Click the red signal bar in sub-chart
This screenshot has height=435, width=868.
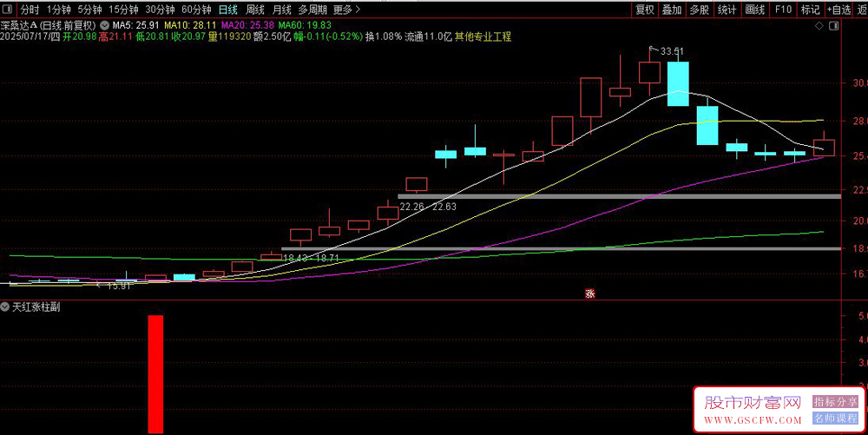pyautogui.click(x=155, y=374)
